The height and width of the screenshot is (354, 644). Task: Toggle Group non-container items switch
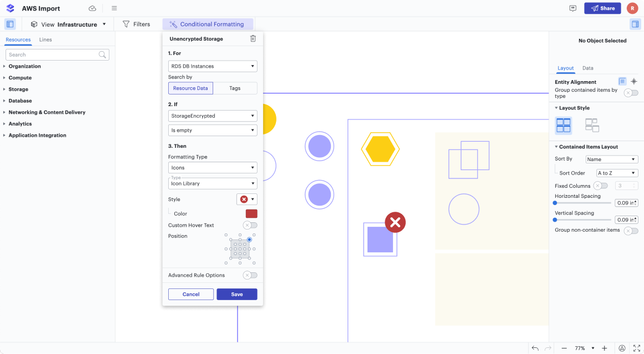click(631, 231)
